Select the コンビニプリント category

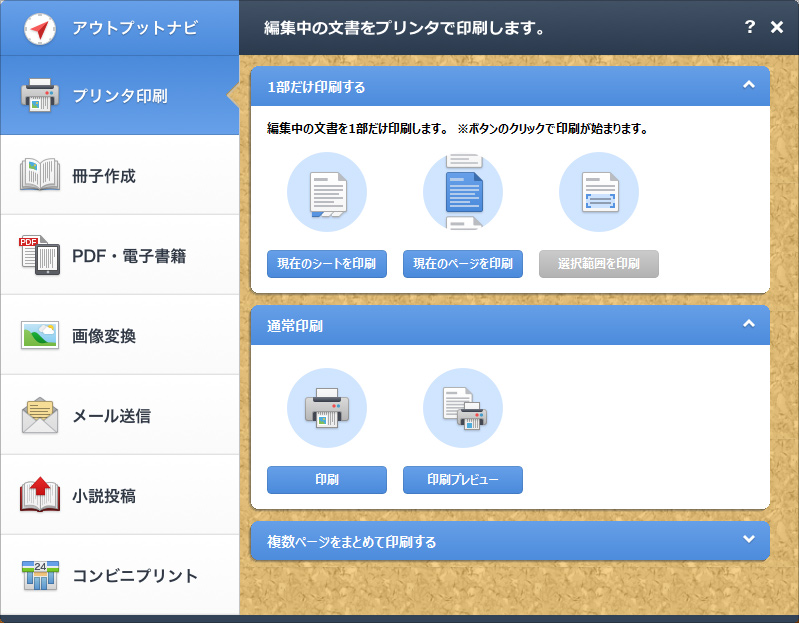coord(119,576)
